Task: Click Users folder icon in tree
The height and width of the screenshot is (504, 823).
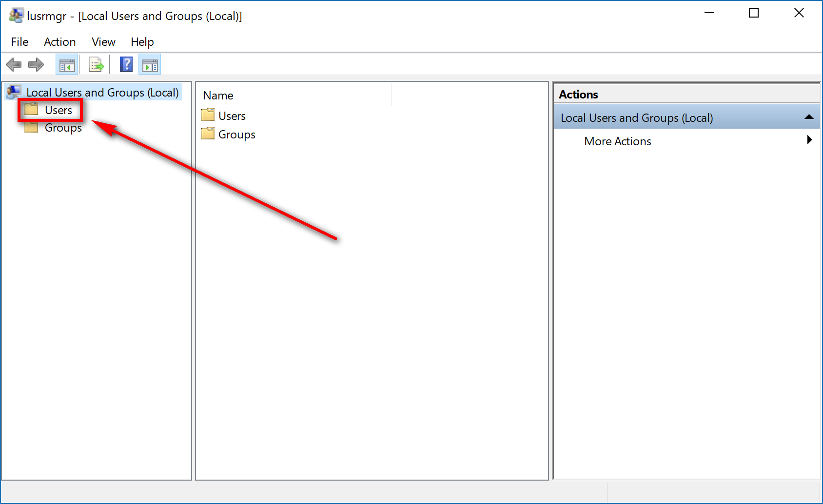Action: pyautogui.click(x=32, y=109)
